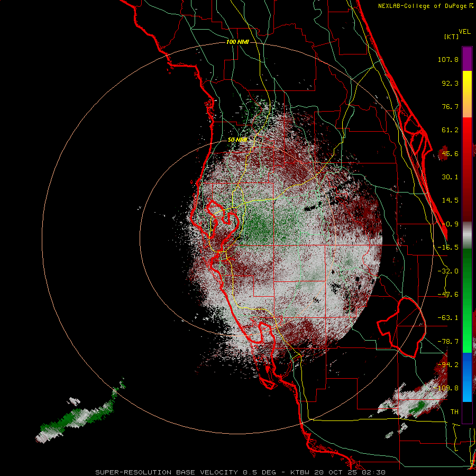Click the 107.8 value on velocity scale
The height and width of the screenshot is (476, 476).
(448, 59)
